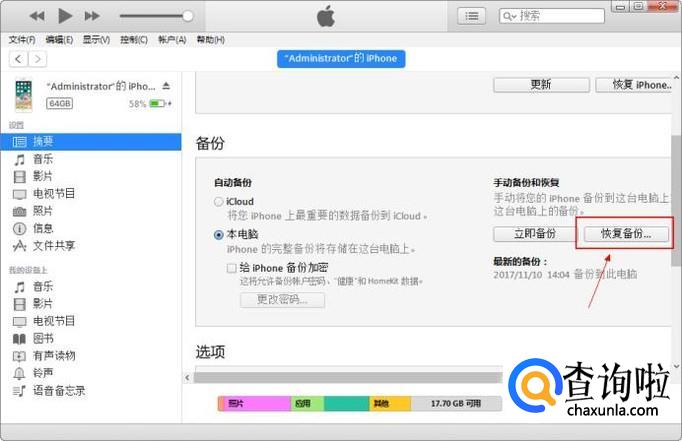The height and width of the screenshot is (441, 682).
Task: Skip forward with the fast-forward button
Action: pos(92,17)
